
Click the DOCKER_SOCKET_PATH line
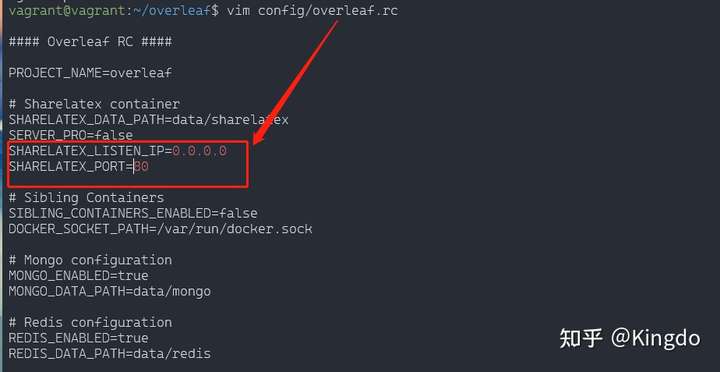(x=160, y=229)
